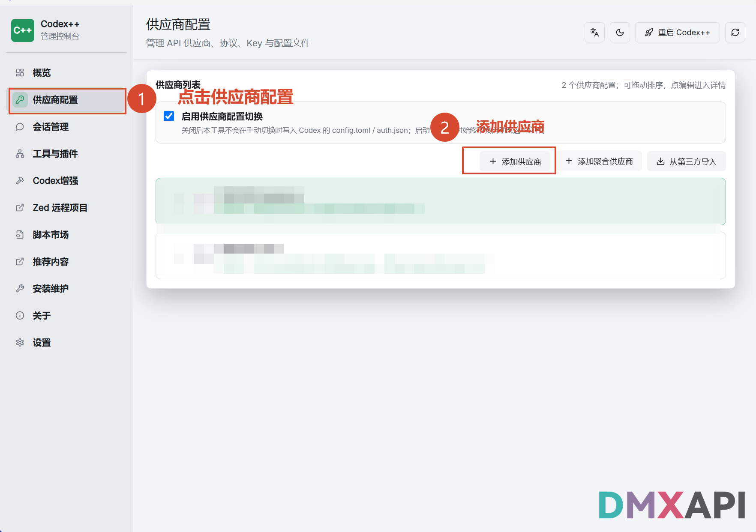Click the refresh icon button
The width and height of the screenshot is (756, 532).
coord(735,33)
